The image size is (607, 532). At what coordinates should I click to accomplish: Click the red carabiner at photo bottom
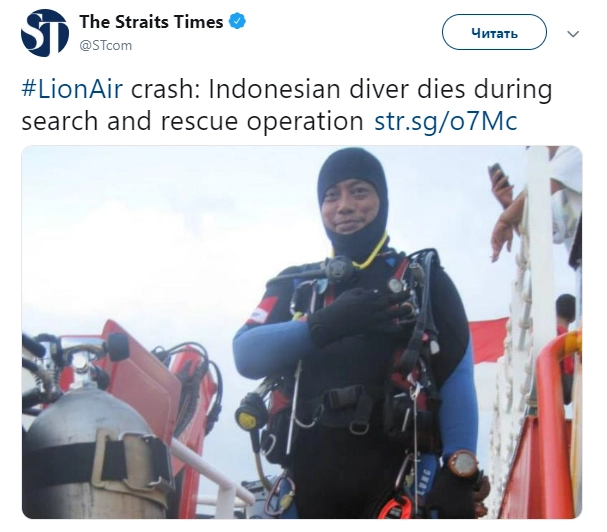[394, 508]
